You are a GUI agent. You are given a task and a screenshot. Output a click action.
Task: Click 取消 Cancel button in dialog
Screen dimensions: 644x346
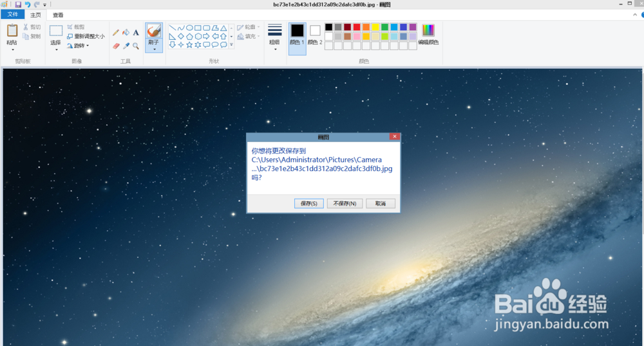coord(381,203)
